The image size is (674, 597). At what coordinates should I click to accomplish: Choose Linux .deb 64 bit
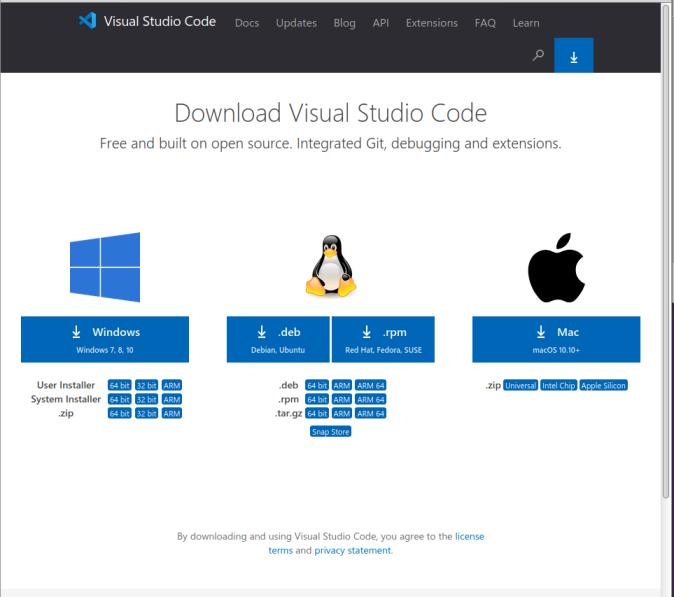pos(317,385)
